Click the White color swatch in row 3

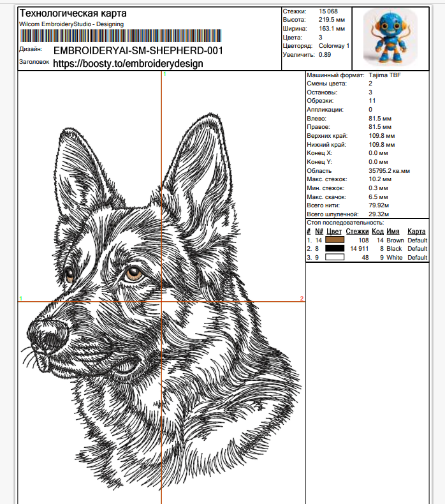tap(335, 257)
